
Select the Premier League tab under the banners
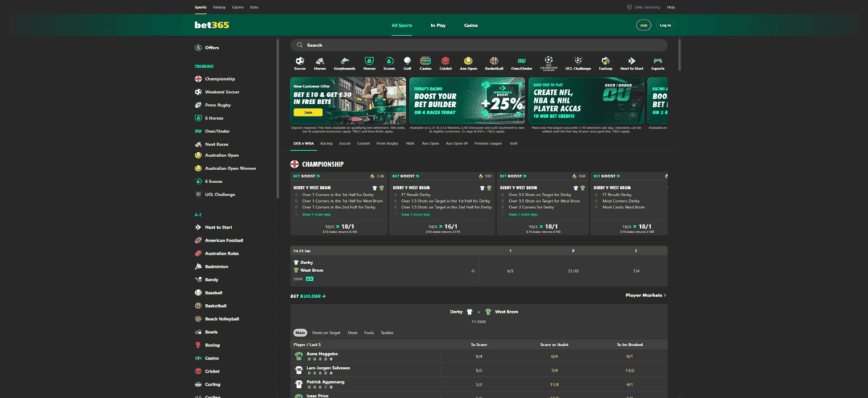click(x=488, y=143)
